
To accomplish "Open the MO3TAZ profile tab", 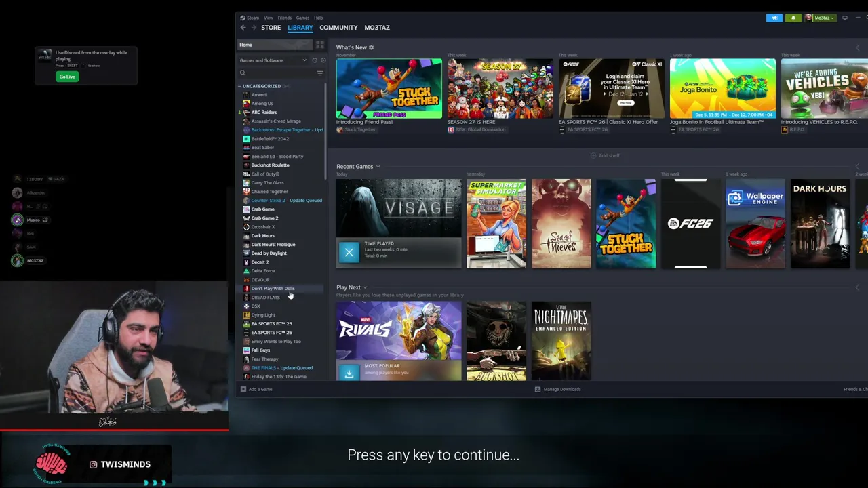I will (377, 28).
